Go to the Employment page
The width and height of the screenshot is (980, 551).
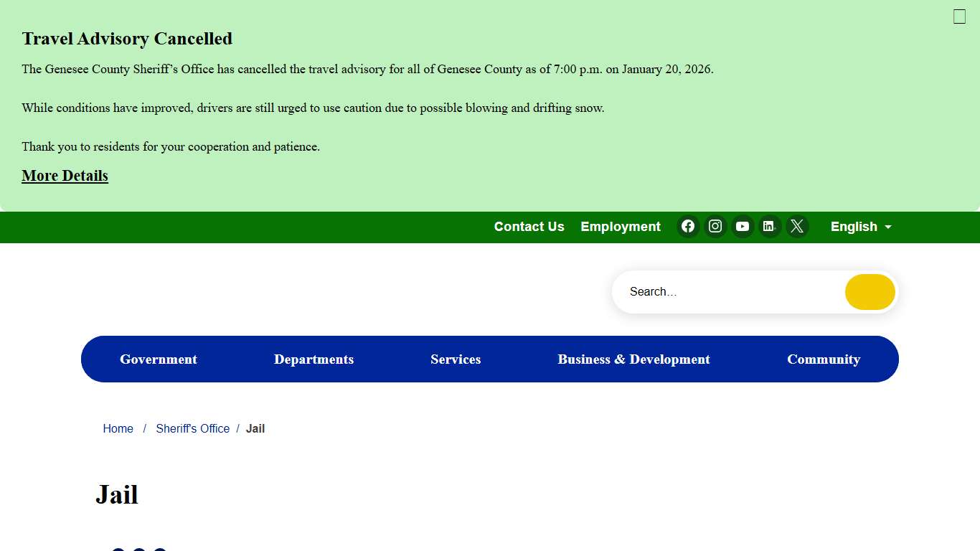point(620,227)
